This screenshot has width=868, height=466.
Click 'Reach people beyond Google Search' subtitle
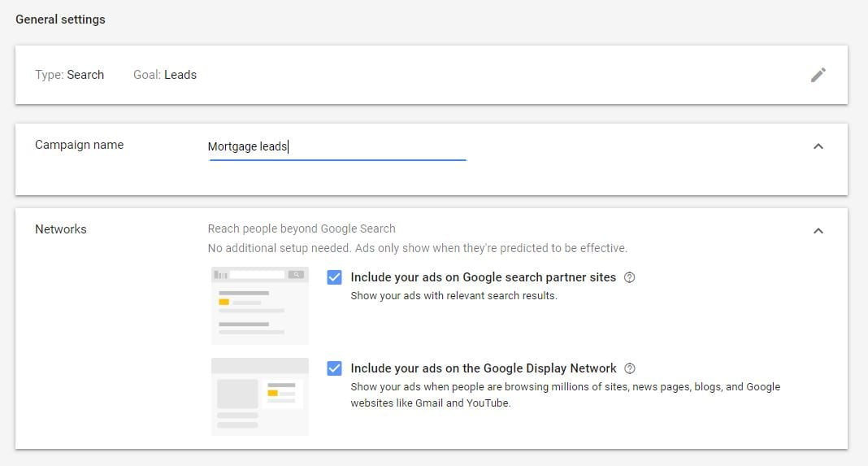302,229
